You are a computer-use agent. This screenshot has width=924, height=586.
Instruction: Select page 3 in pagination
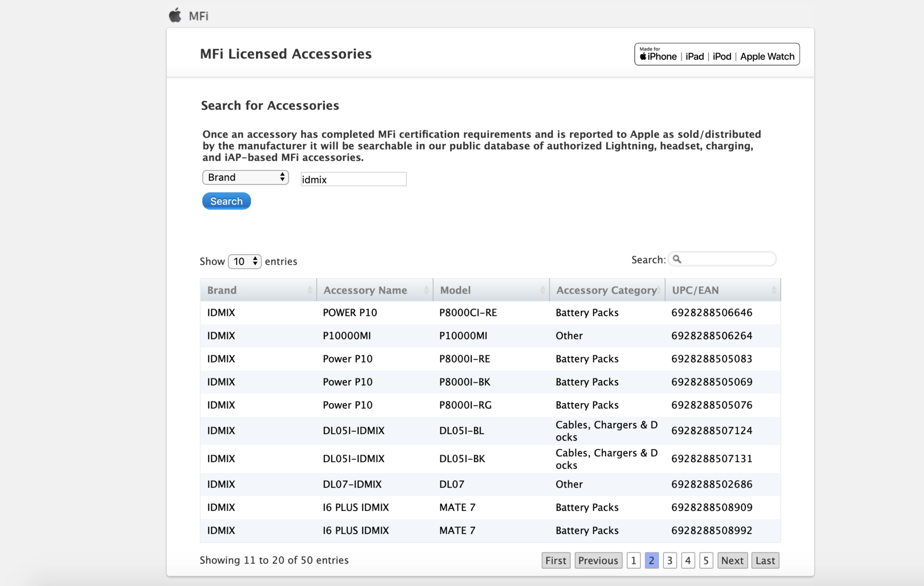click(x=670, y=560)
